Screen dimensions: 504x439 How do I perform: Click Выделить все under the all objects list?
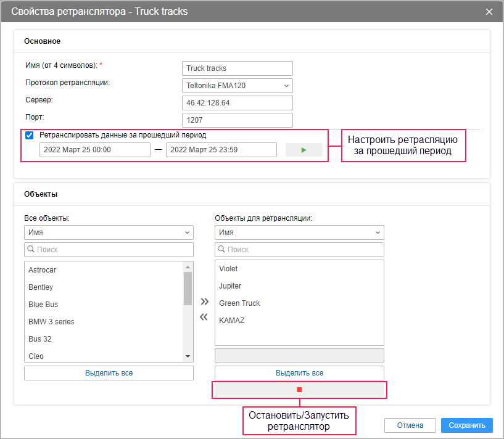[x=109, y=373]
